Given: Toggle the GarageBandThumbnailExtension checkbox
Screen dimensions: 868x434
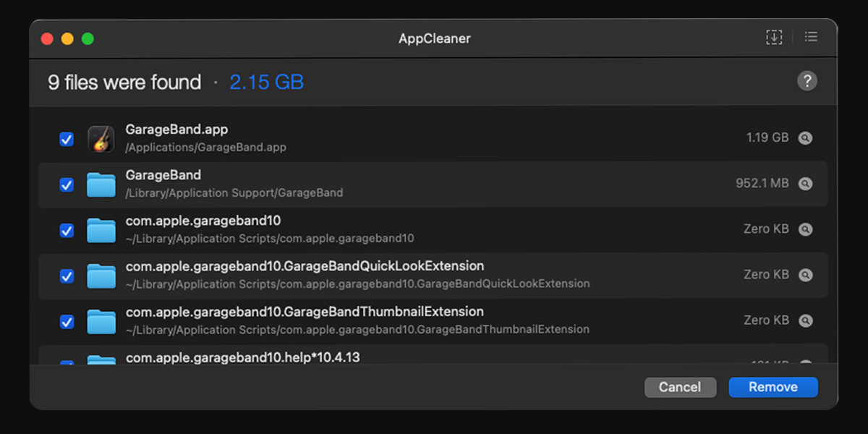Looking at the screenshot, I should pyautogui.click(x=67, y=321).
